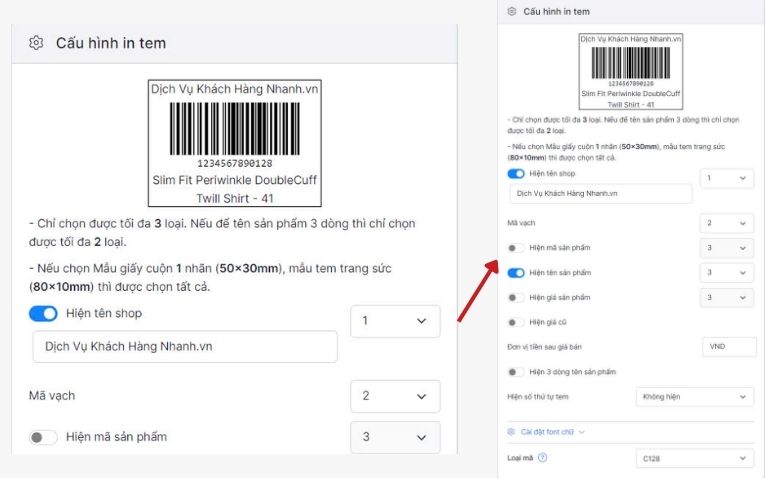
Task: Click the 'Nếu chọn Mẫu giấy cuộn' note in small panel
Action: tap(616, 152)
